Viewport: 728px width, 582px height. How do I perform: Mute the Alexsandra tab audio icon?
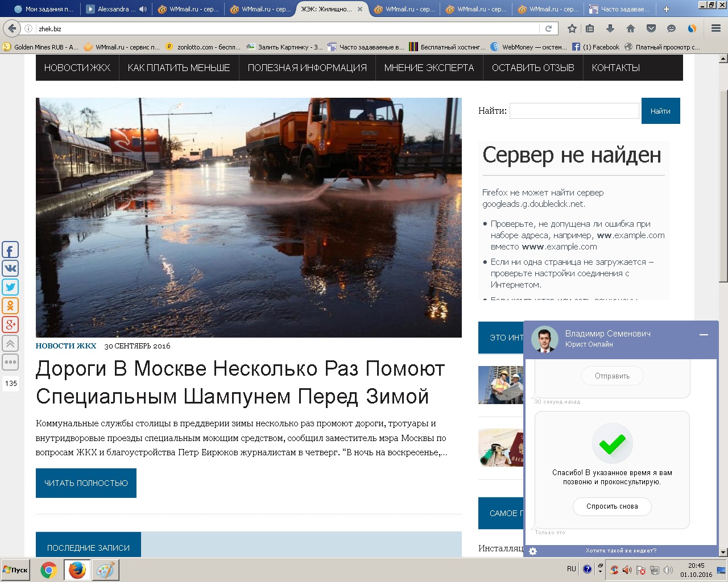pos(143,9)
